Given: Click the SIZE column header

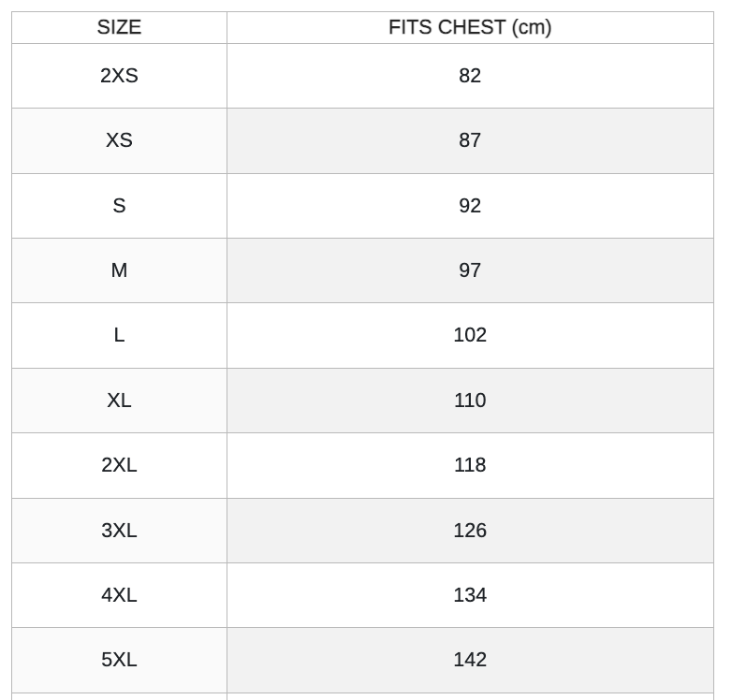Looking at the screenshot, I should click(x=119, y=27).
